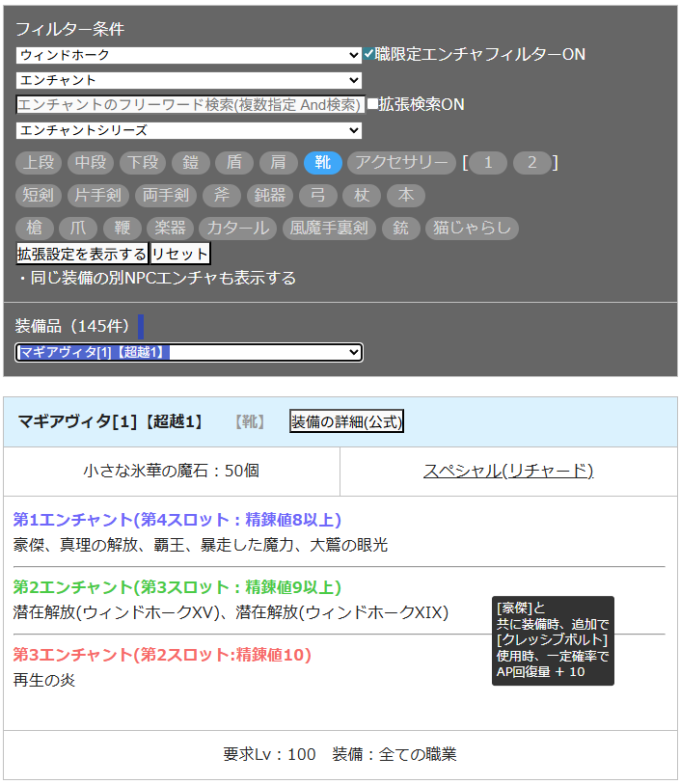Viewport: 680px width, 784px height.
Task: Filter by 鎧 equipment type
Action: (x=190, y=163)
